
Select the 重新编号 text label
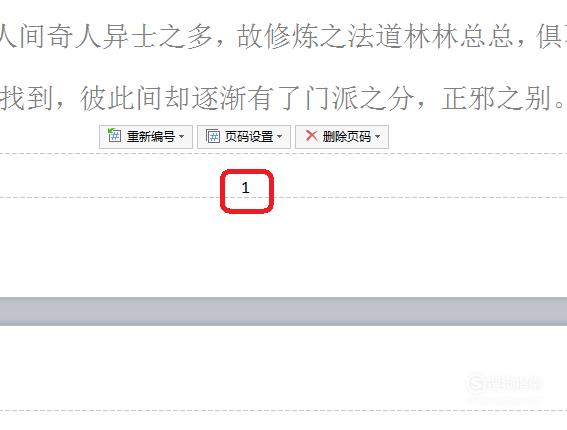[x=151, y=137]
